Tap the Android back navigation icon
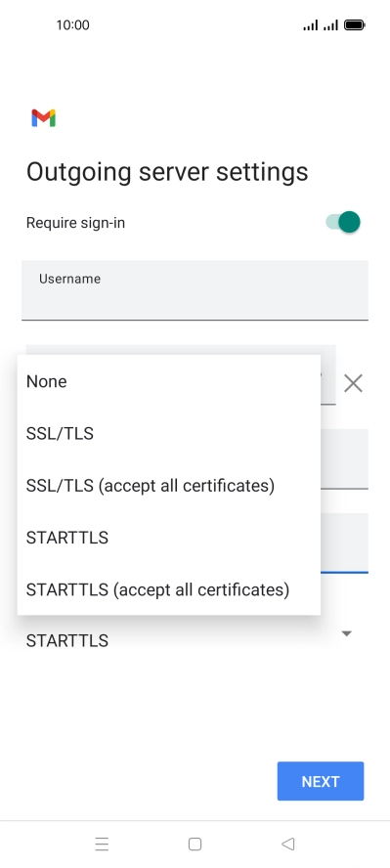390x868 pixels. [287, 844]
